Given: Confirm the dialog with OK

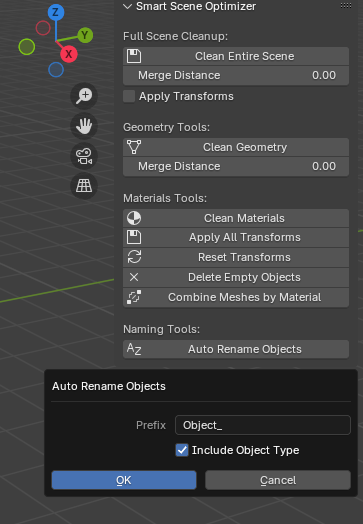Looking at the screenshot, I should pos(124,480).
